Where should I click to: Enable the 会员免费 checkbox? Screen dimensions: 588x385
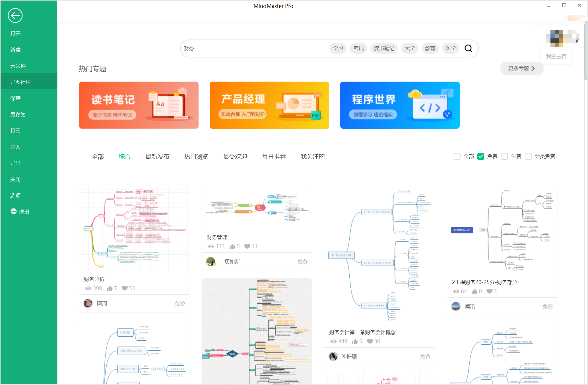[x=528, y=156]
